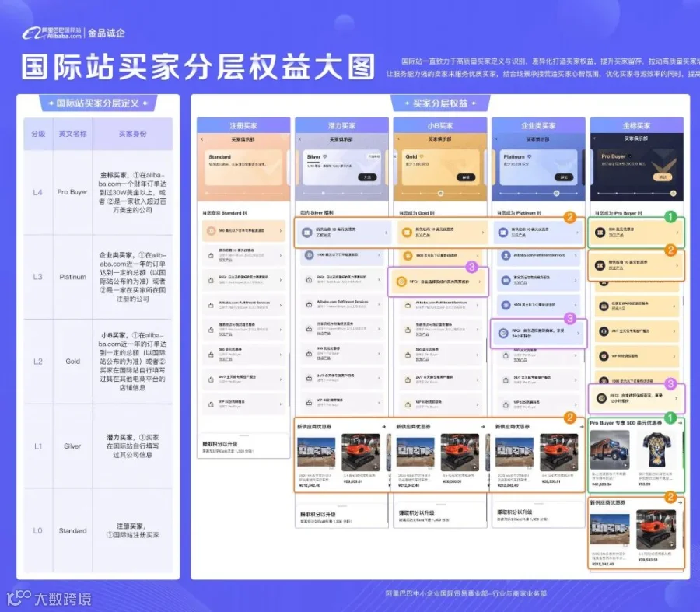Open the orange excavator thumbnail in Pro Buyer's section
This screenshot has width=700, height=612.
tap(656, 530)
